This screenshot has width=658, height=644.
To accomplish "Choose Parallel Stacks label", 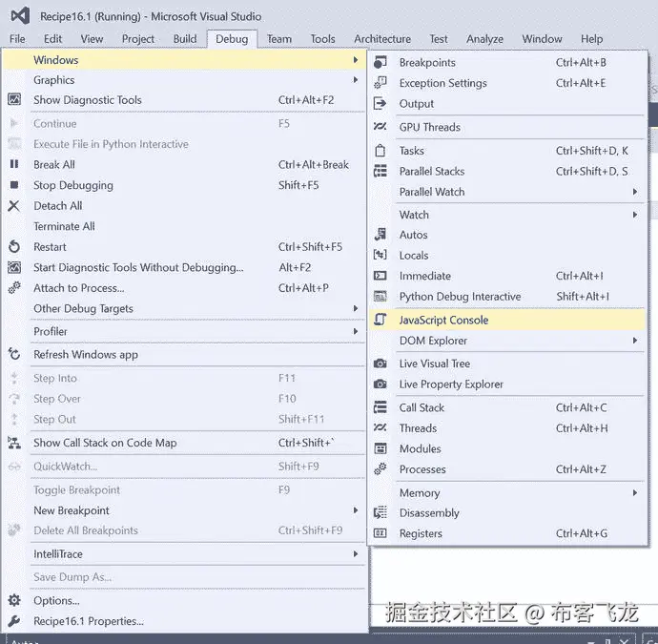I will click(x=432, y=172).
